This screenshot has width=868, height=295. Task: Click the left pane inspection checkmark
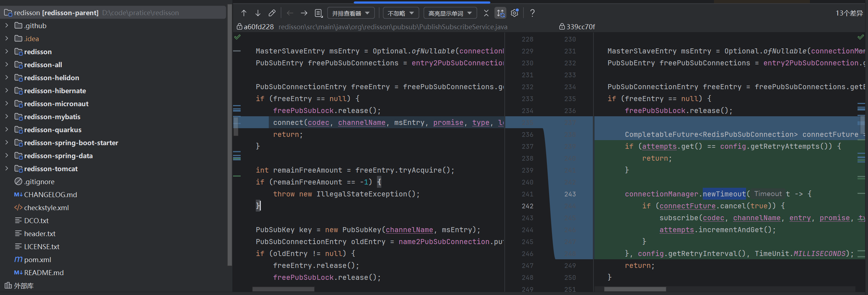pos(237,37)
